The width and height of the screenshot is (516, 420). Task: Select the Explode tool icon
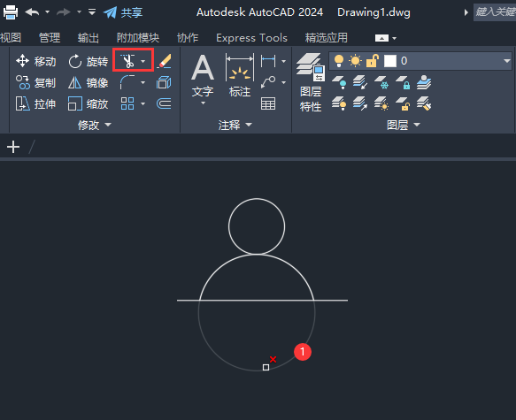[x=164, y=82]
